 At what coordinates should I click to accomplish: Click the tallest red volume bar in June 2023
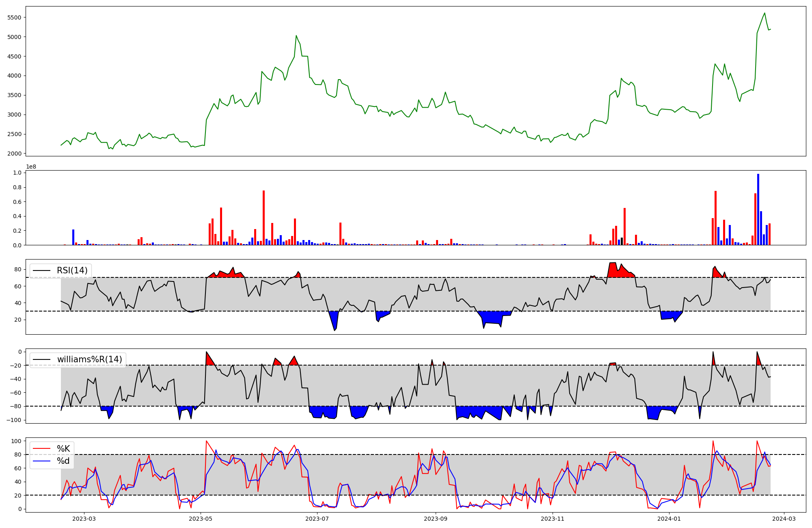pyautogui.click(x=263, y=217)
